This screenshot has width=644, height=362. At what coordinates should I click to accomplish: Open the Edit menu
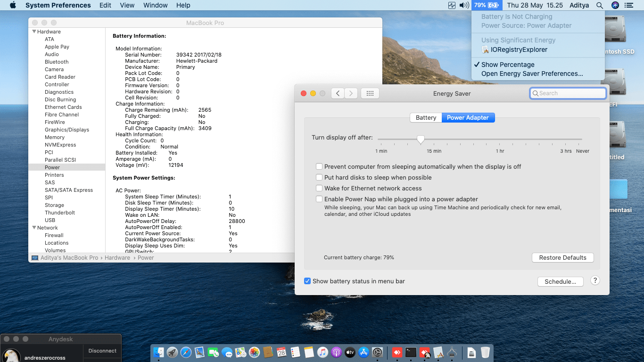click(x=106, y=5)
